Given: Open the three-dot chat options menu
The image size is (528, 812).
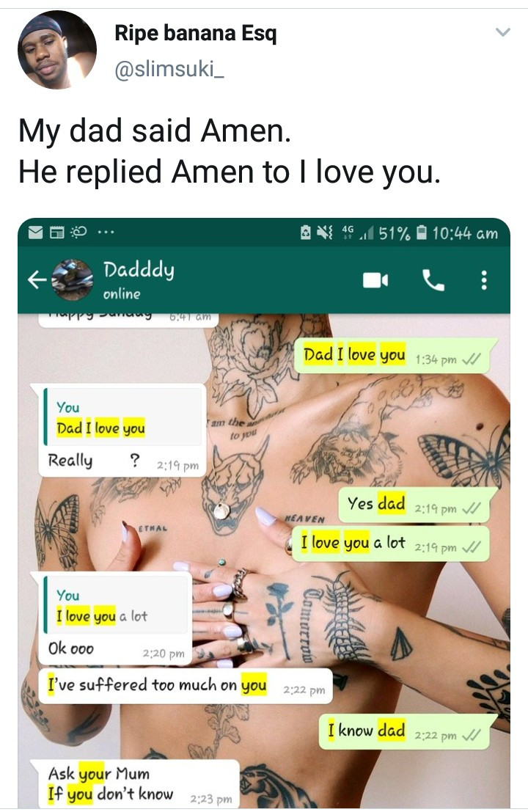Looking at the screenshot, I should [483, 280].
